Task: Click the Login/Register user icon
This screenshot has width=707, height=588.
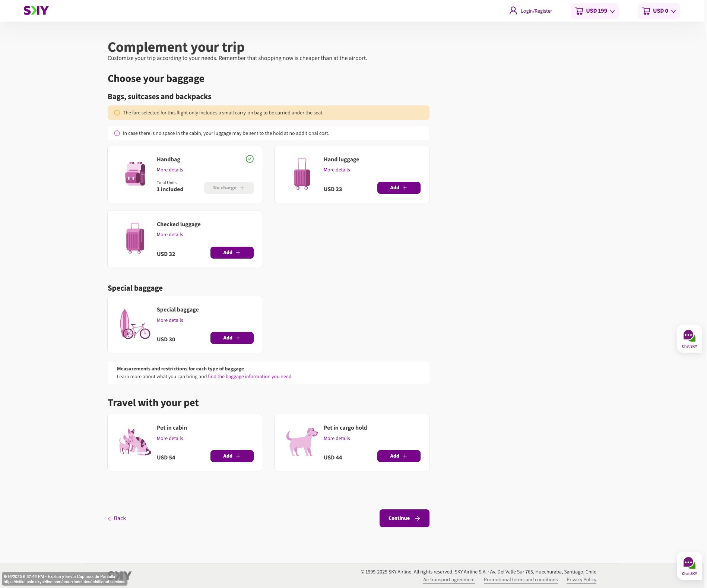Action: click(x=513, y=10)
